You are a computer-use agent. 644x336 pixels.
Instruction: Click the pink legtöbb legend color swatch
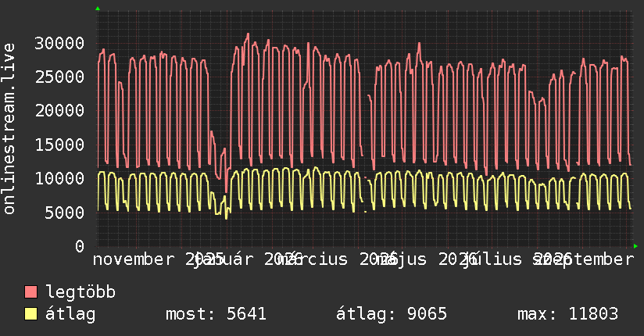pyautogui.click(x=30, y=292)
